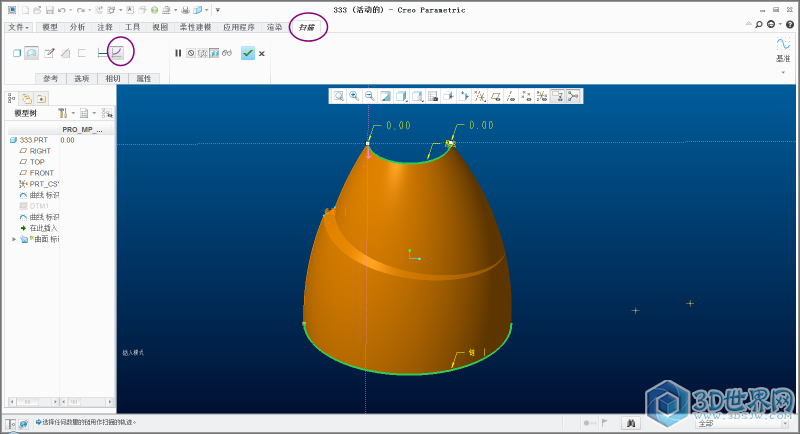Screen dimensions: 800x434
Task: Open the 文件 menu
Action: 19,27
